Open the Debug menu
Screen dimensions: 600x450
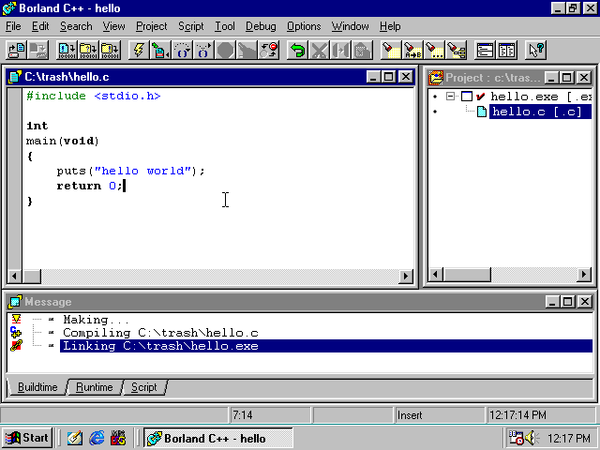(261, 26)
